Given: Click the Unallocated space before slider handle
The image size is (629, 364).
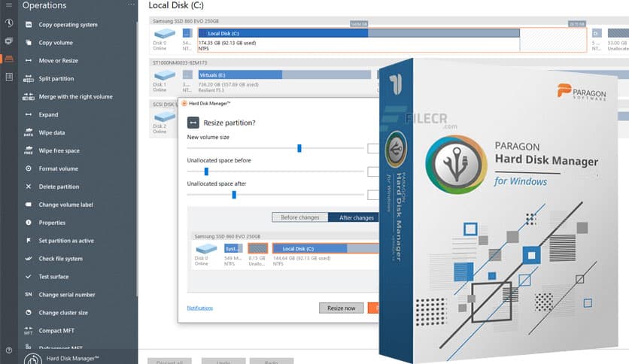Looking at the screenshot, I should [206, 171].
